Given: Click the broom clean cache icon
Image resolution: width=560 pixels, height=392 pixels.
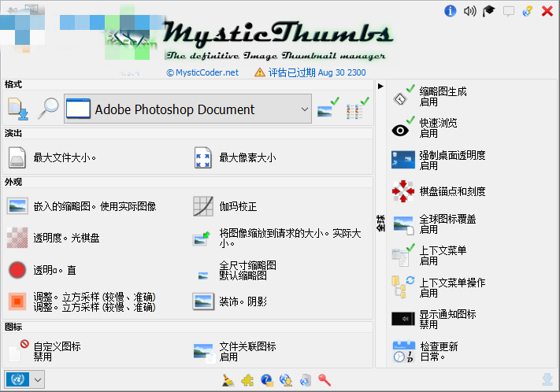Looking at the screenshot, I should coord(228,380).
